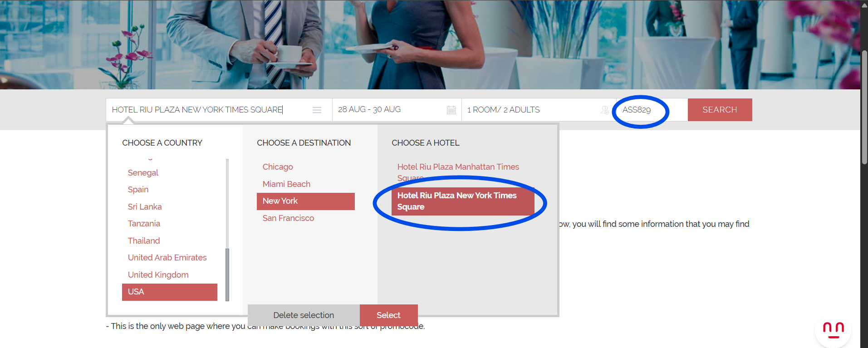Click the page vertical scrollbar
This screenshot has height=348, width=868.
[x=864, y=107]
